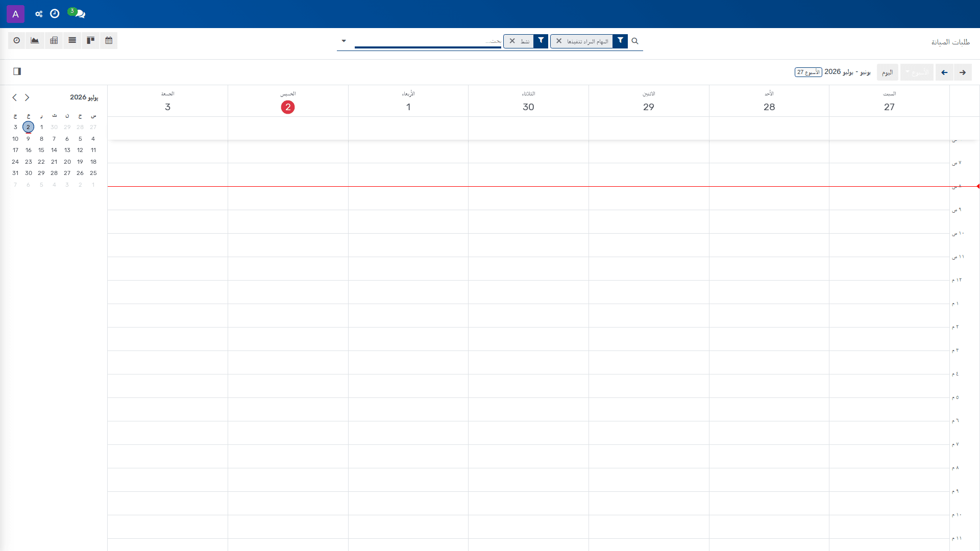Remove the المهام المراد تنفيذها filter facet
The height and width of the screenshot is (551, 980).
[559, 41]
